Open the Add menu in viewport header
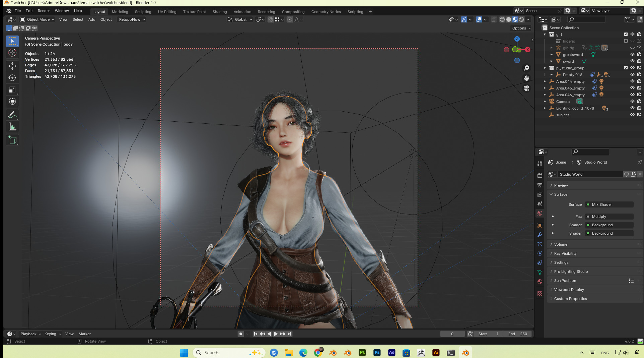Viewport: 644px width, 358px height. pyautogui.click(x=92, y=19)
